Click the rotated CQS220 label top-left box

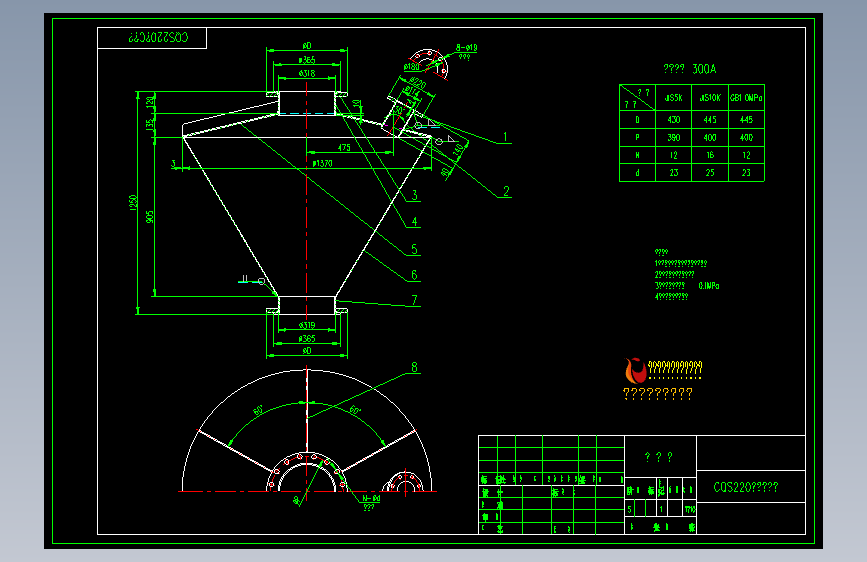(x=158, y=37)
